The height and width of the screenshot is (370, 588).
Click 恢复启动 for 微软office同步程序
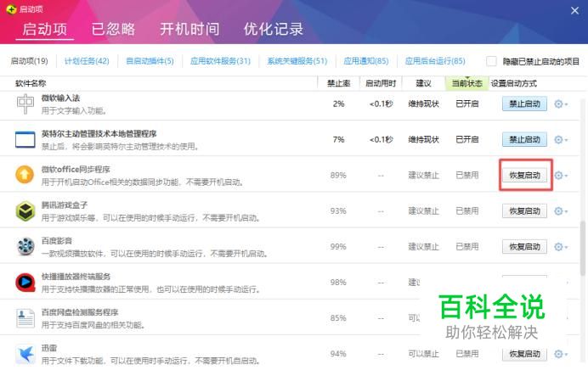524,176
